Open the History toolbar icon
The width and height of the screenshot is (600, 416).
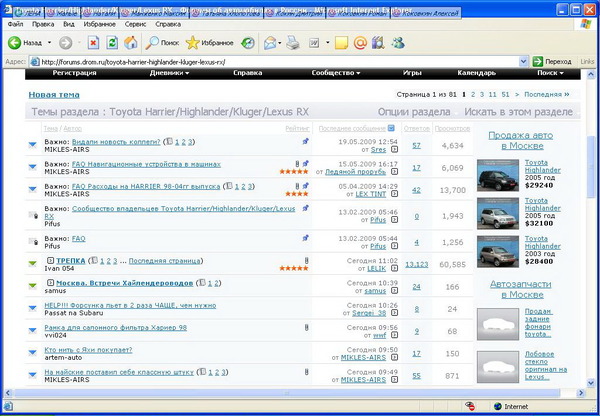[x=248, y=43]
